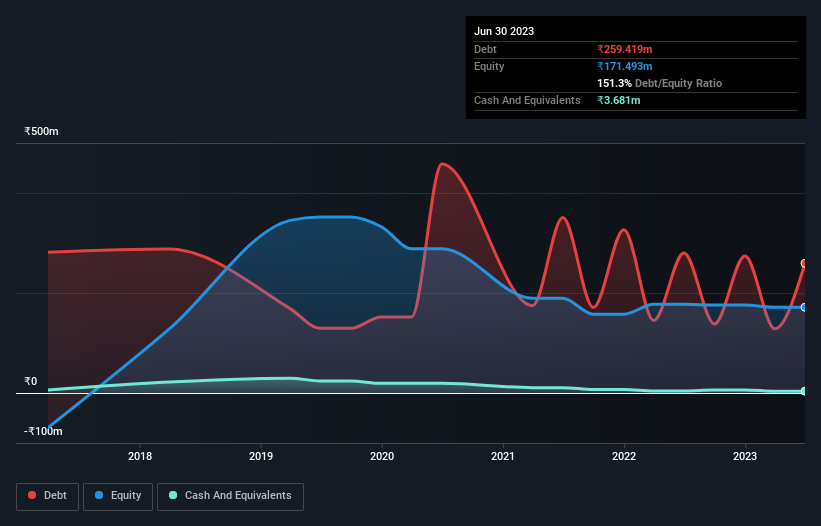Click the ₹259.419m debt value
The image size is (821, 526).
pyautogui.click(x=625, y=49)
